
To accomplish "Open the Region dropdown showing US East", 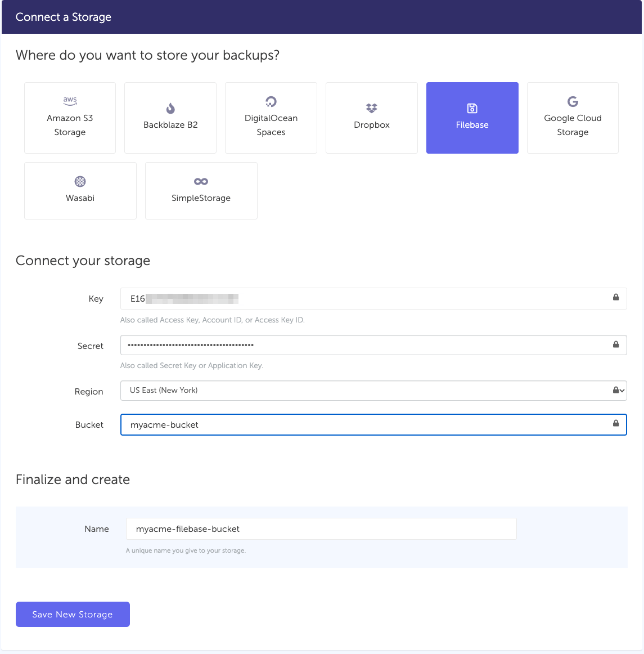I will click(373, 391).
